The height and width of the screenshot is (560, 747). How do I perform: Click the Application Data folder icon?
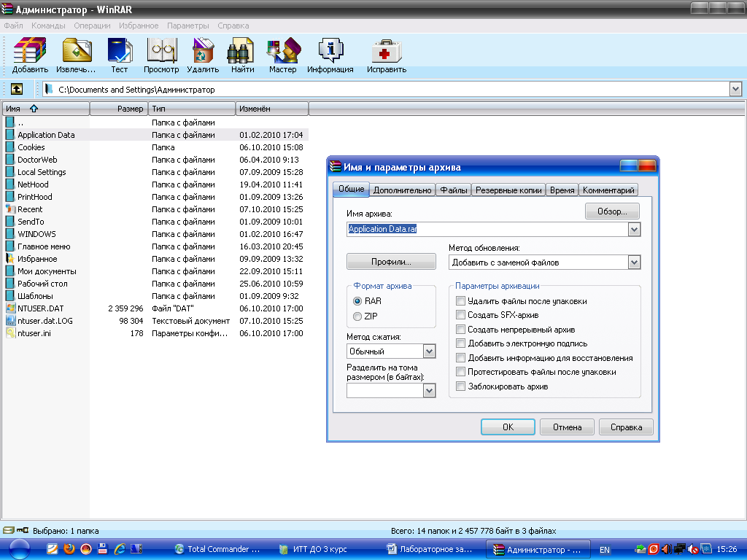pos(10,135)
